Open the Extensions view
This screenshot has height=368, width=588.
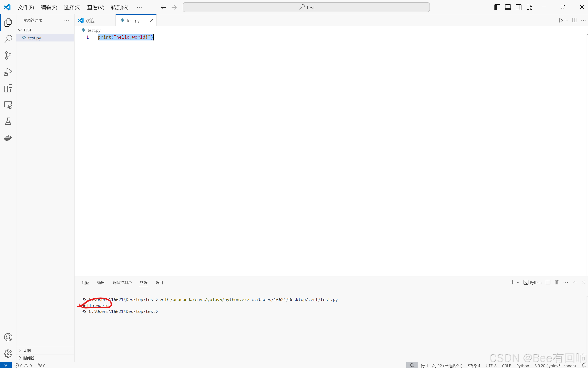coord(8,88)
